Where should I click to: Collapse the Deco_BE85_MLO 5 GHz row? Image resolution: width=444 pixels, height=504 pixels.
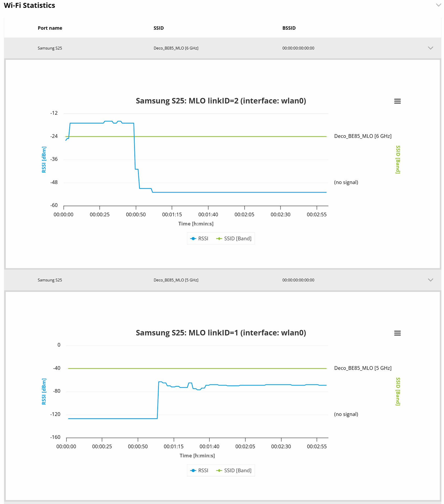click(x=430, y=280)
